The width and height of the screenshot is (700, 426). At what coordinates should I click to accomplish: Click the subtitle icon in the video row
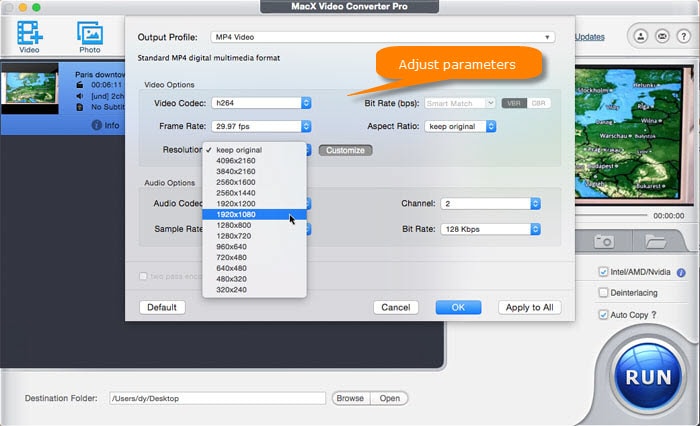point(79,107)
